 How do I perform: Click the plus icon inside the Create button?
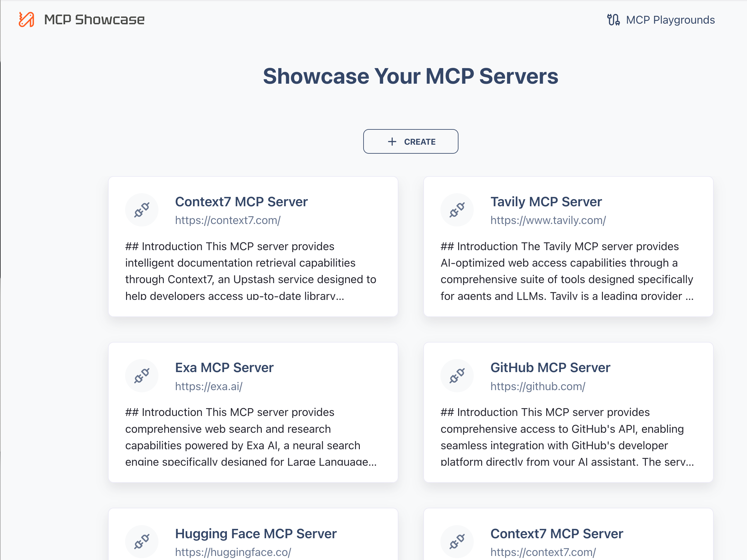(x=392, y=142)
